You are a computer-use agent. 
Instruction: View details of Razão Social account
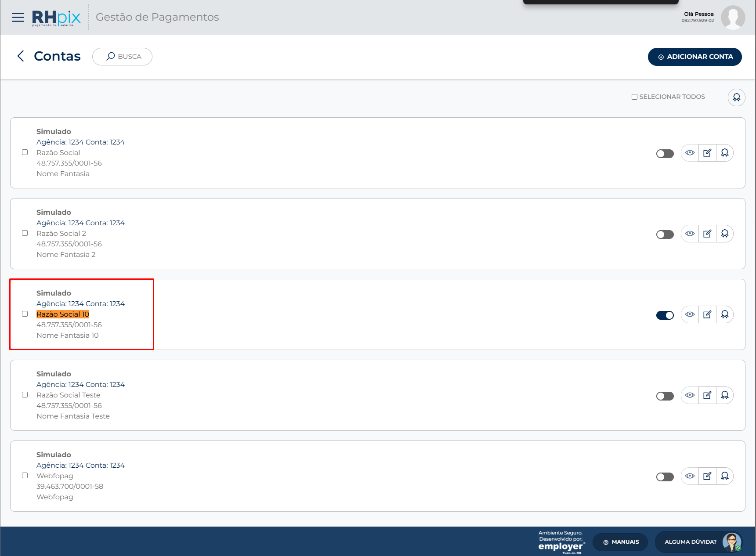tap(690, 153)
